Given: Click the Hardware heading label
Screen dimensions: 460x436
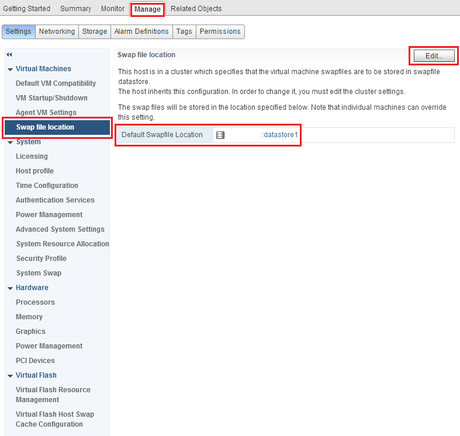Looking at the screenshot, I should 32,288.
